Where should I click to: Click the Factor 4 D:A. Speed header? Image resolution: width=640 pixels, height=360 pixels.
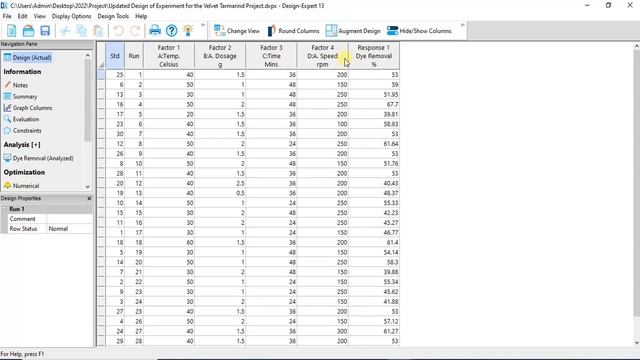(x=322, y=56)
